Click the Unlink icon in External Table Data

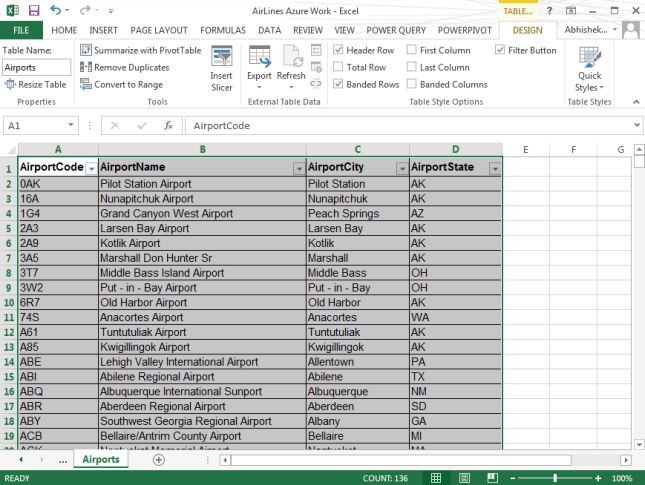point(316,84)
